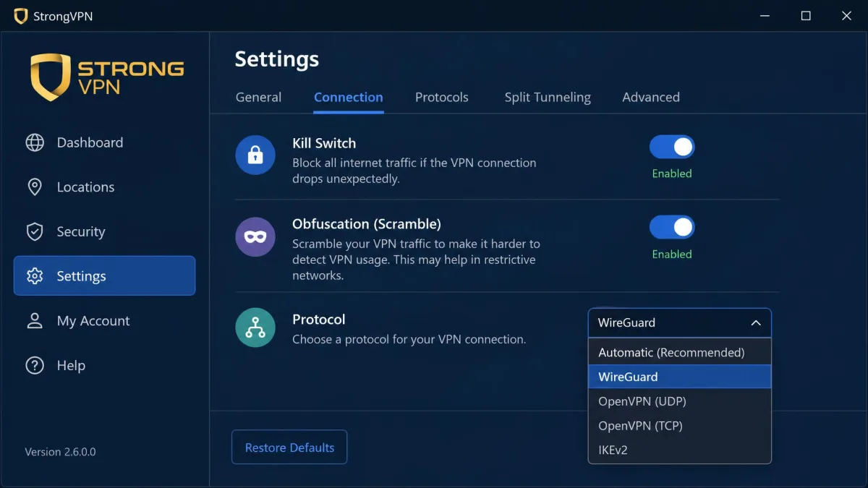Click the Help question mark icon
This screenshot has height=488, width=868.
tap(35, 365)
